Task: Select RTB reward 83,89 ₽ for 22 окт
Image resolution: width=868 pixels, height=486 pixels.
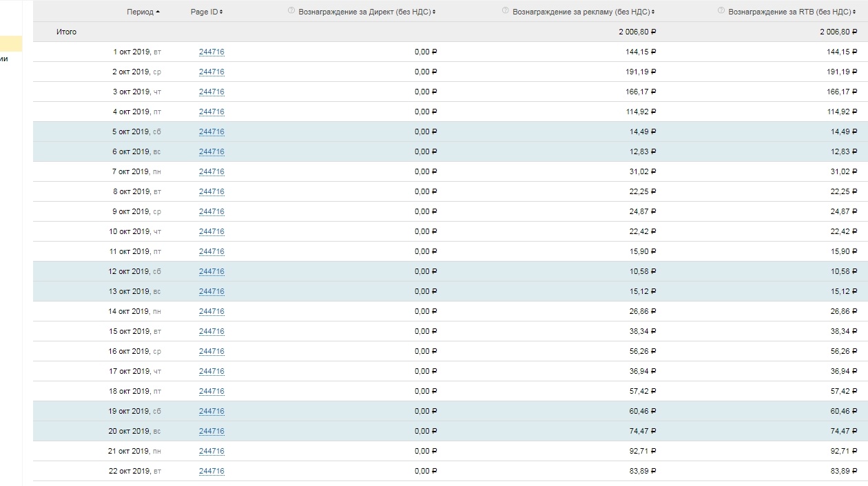Action: [x=844, y=471]
